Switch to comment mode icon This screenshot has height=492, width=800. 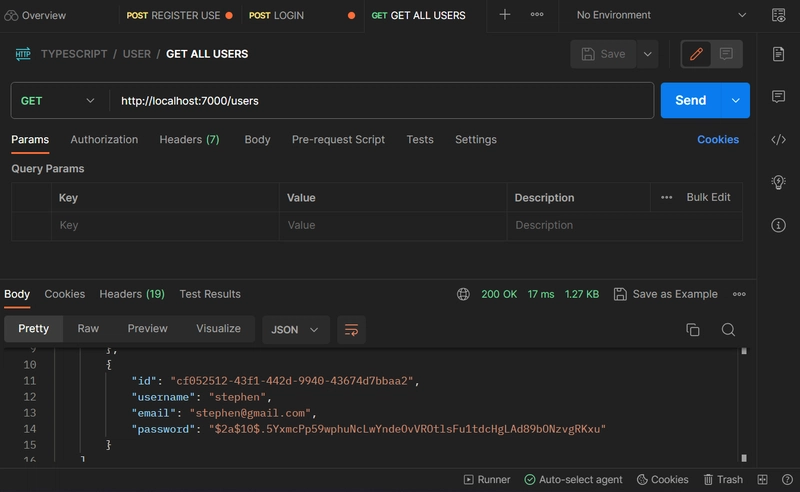point(726,54)
